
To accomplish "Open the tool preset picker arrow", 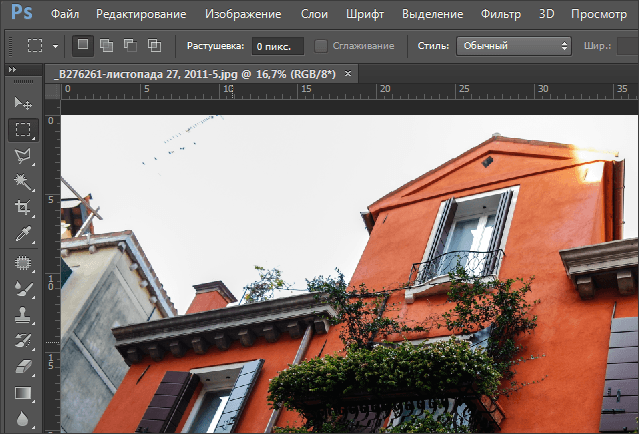I will (55, 46).
